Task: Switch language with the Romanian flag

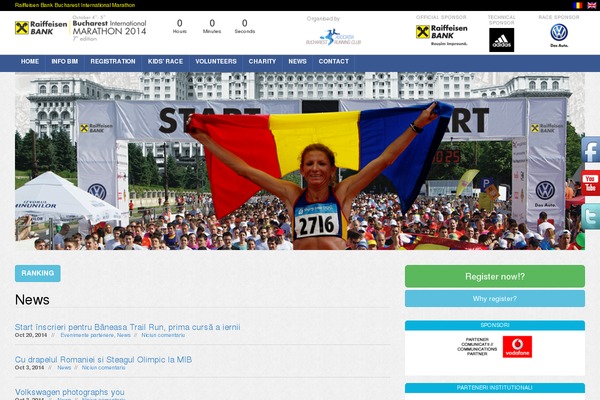Action: (578, 5)
